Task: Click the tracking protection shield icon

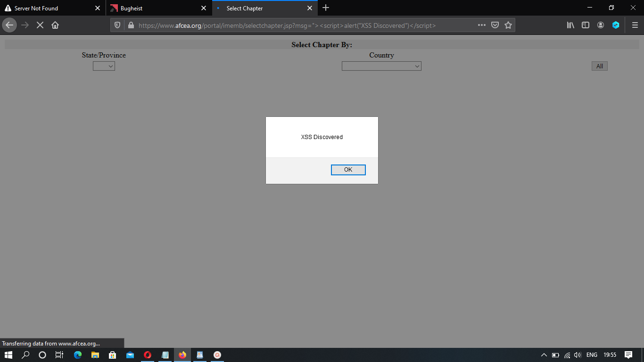Action: pyautogui.click(x=118, y=25)
